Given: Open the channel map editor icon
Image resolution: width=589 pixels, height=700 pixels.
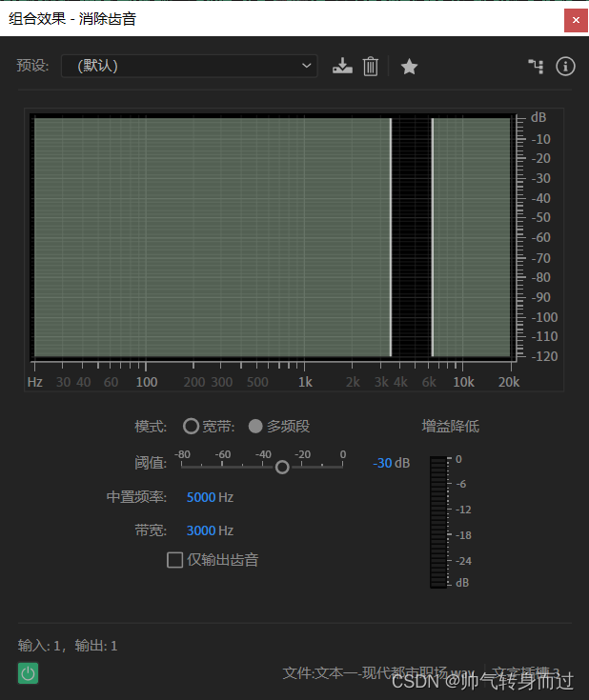Looking at the screenshot, I should 536,67.
